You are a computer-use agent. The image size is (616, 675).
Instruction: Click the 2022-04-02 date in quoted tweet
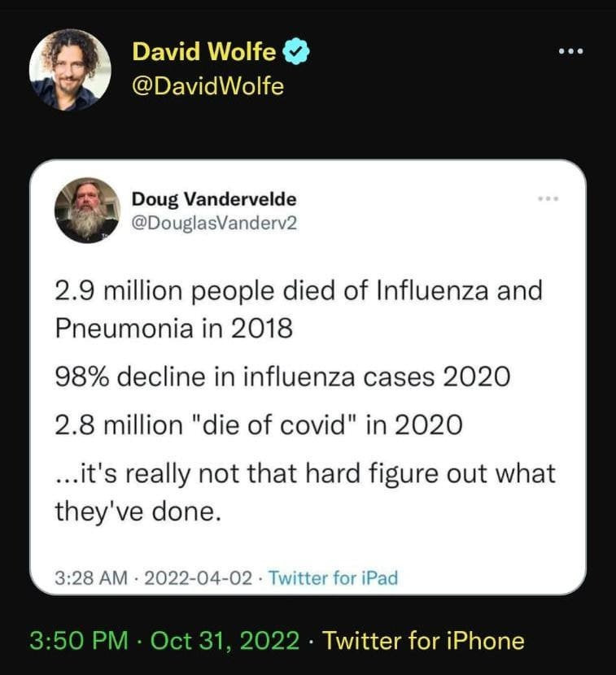point(199,578)
